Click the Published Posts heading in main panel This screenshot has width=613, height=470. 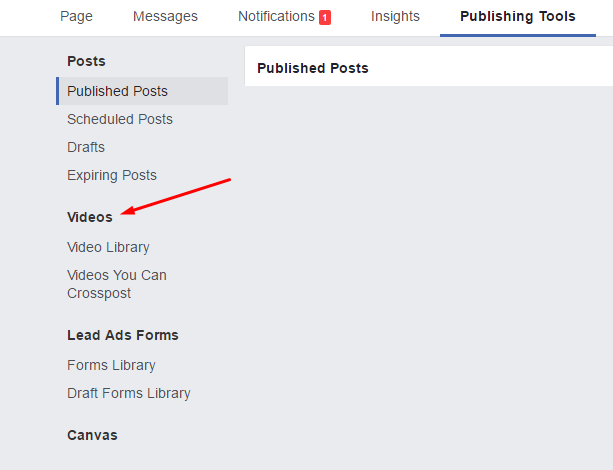coord(313,68)
